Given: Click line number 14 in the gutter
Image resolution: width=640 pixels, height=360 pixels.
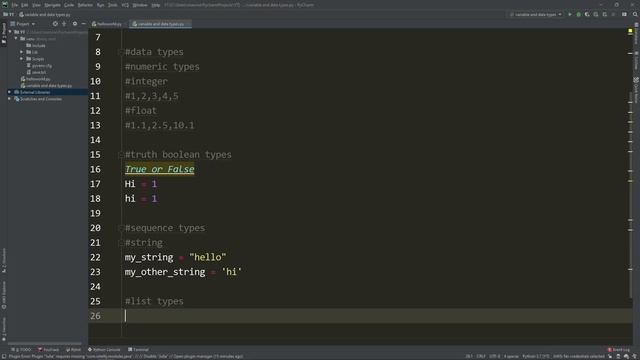Looking at the screenshot, I should tap(96, 140).
